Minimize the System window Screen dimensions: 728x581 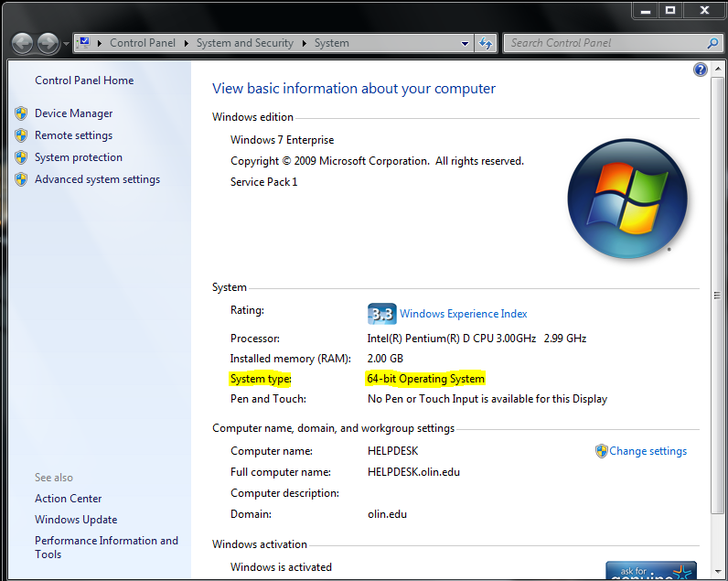tap(646, 10)
